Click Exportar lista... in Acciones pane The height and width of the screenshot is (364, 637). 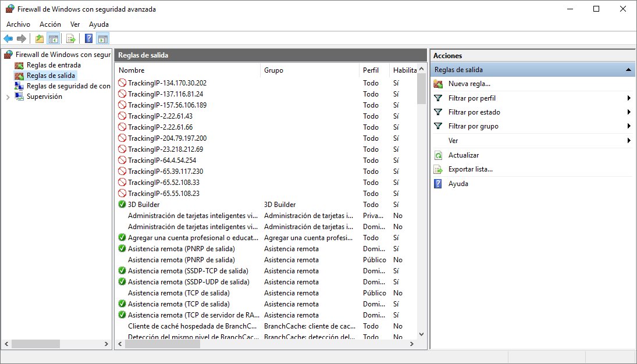470,169
